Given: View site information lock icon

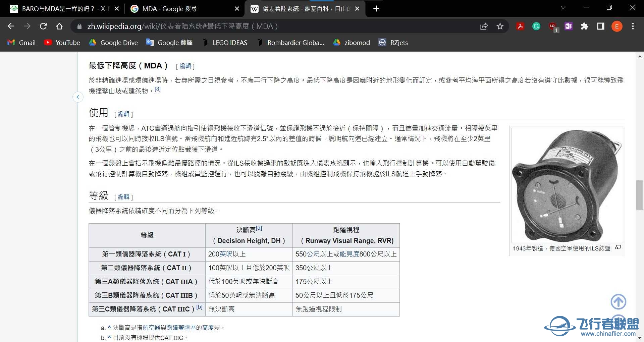Looking at the screenshot, I should click(79, 26).
